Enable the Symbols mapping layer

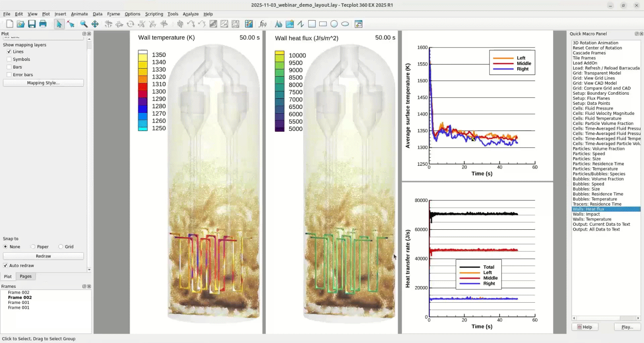coord(9,59)
